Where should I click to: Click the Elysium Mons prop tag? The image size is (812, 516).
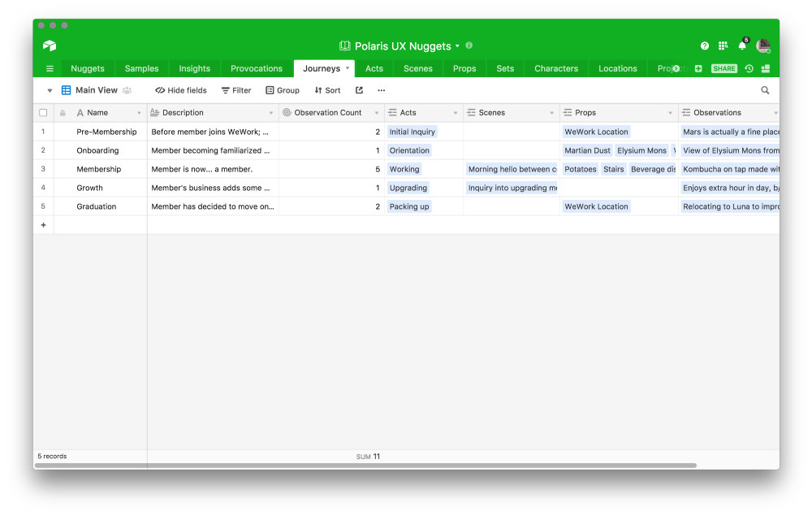641,150
